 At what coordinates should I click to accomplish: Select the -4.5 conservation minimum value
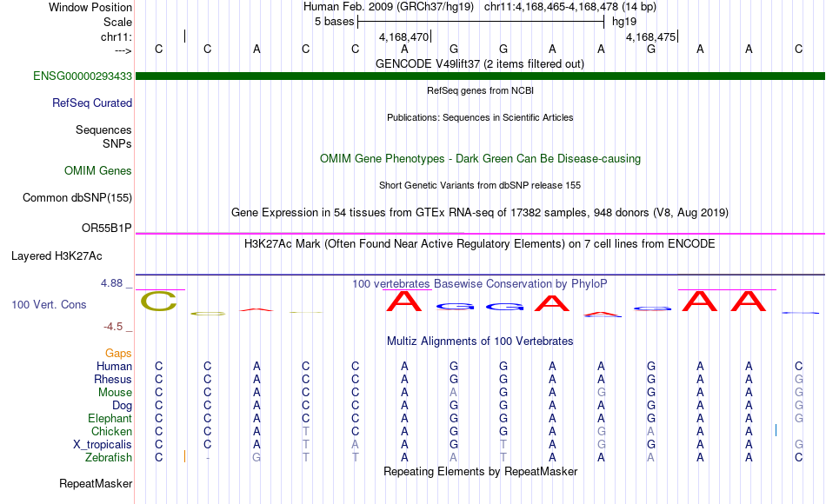pyautogui.click(x=113, y=327)
